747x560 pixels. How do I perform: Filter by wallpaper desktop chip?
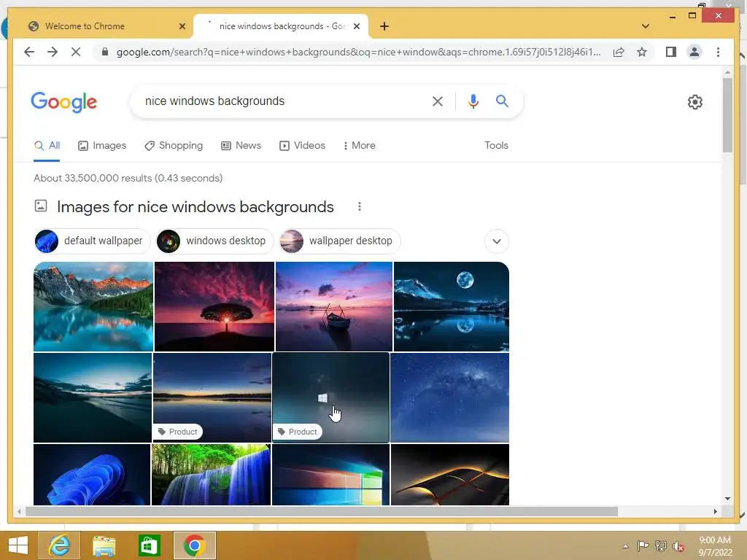[x=340, y=241]
